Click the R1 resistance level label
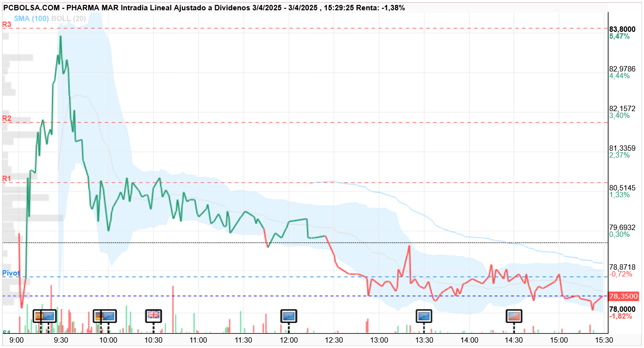The width and height of the screenshot is (644, 348). [x=6, y=179]
